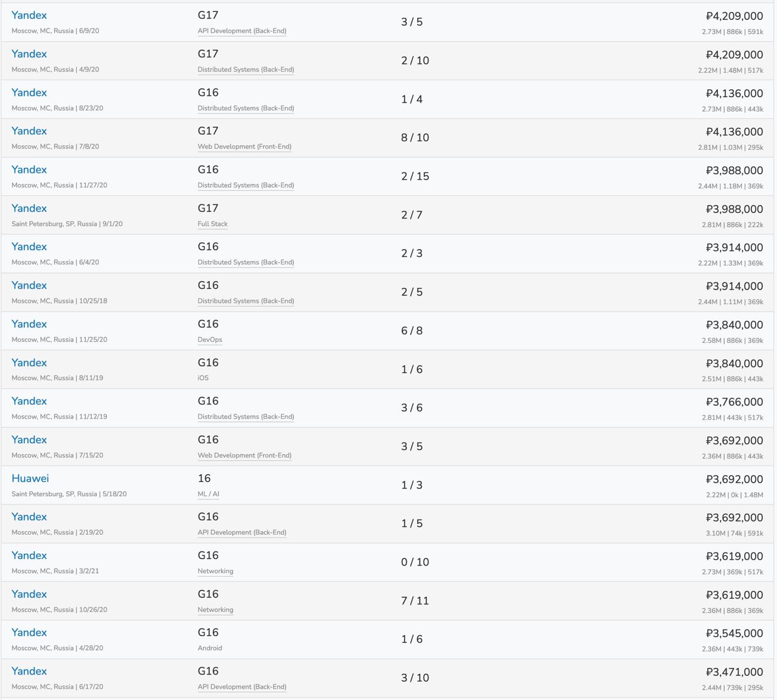Click the 2.22M | 0k | 1.48M breakdown
This screenshot has height=700, width=777.
click(735, 495)
